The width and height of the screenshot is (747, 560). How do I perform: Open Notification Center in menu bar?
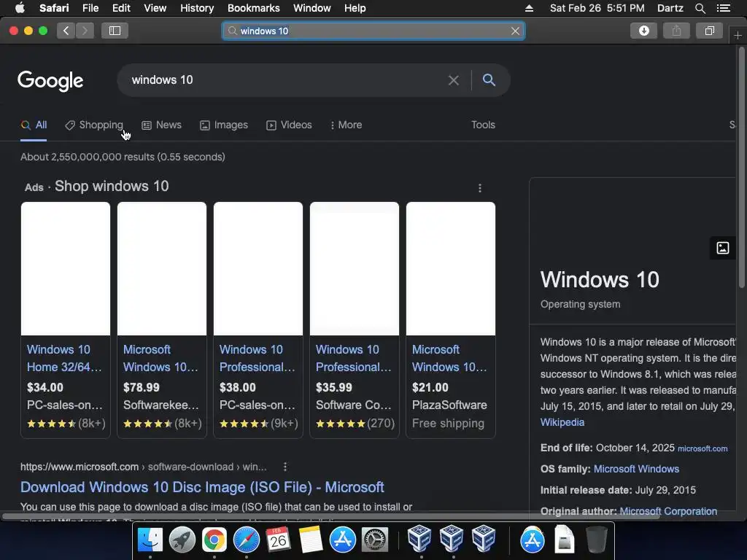coord(723,8)
